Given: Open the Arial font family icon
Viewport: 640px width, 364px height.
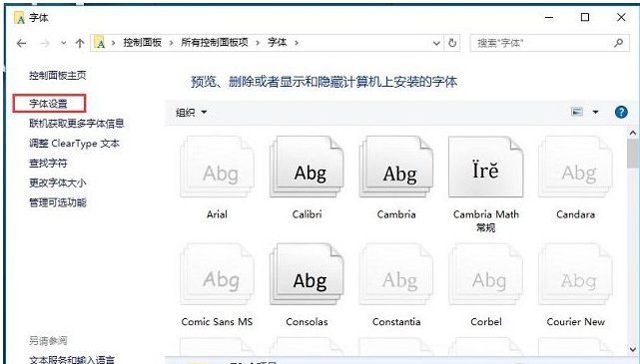Looking at the screenshot, I should [217, 168].
